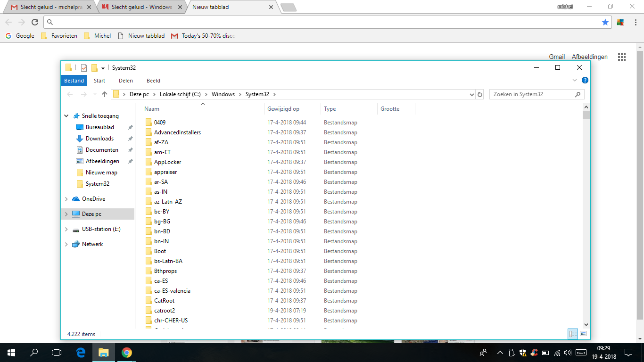Expand the OneDrive tree node
The image size is (644, 362).
(x=66, y=199)
